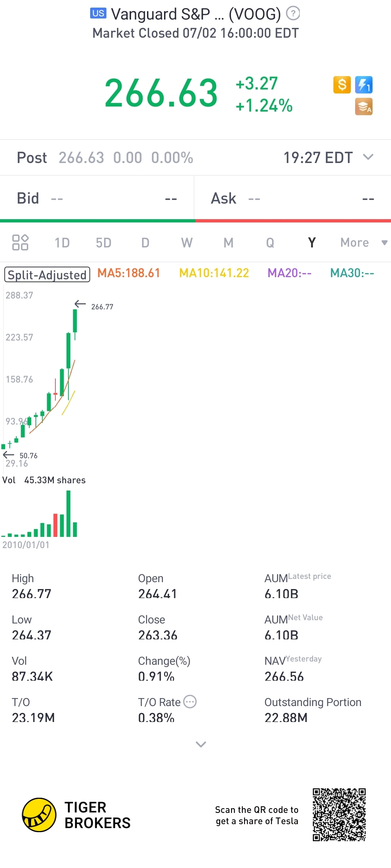
Task: Tap the MA5:188.61 indicator
Action: [x=129, y=273]
